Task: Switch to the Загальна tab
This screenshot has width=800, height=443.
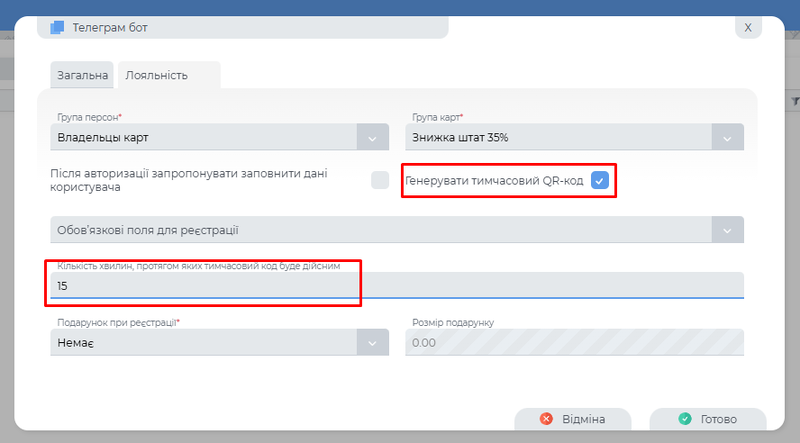Action: (x=82, y=75)
